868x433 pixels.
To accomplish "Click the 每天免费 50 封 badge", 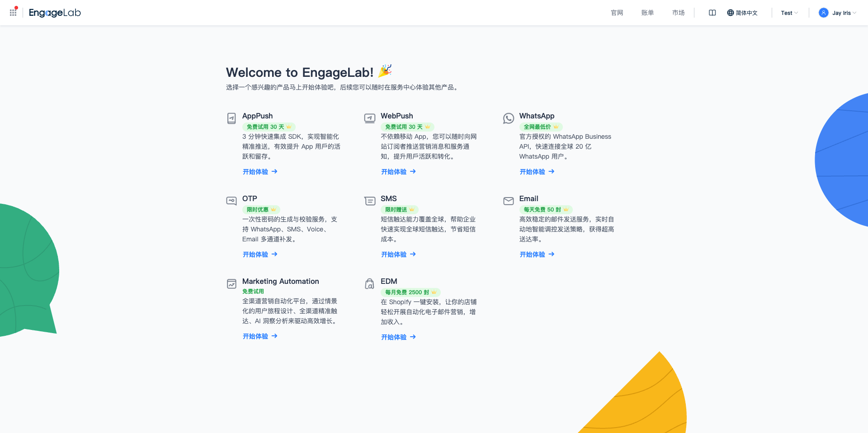I will tap(546, 210).
